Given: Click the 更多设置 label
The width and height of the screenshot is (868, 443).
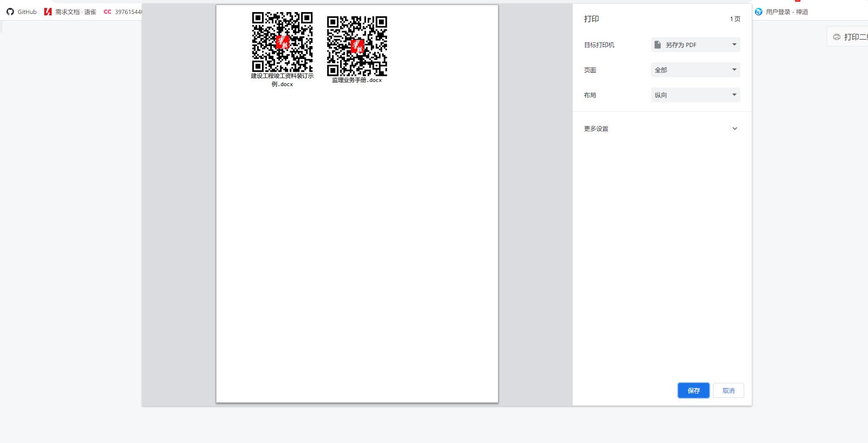Looking at the screenshot, I should point(596,128).
